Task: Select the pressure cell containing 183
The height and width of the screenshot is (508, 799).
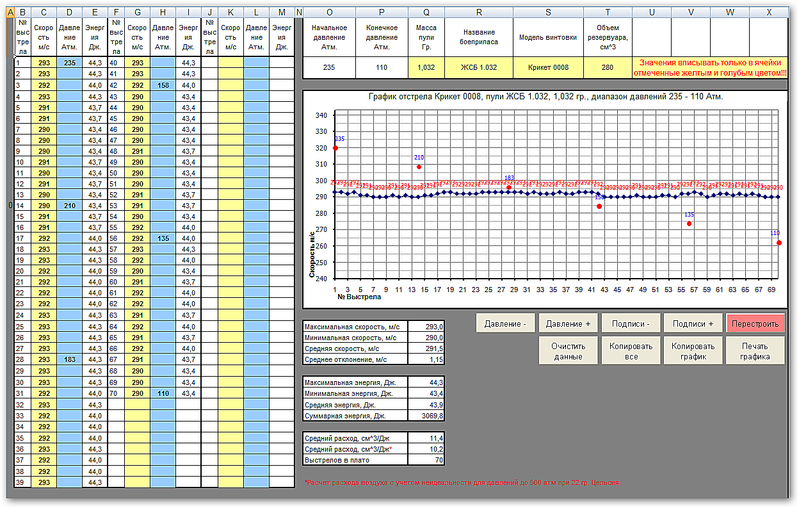Action: [x=69, y=360]
